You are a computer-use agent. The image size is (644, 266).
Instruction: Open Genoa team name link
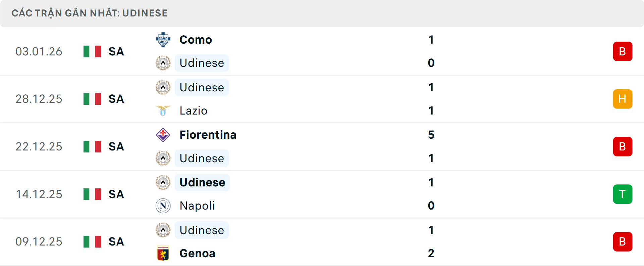(197, 253)
